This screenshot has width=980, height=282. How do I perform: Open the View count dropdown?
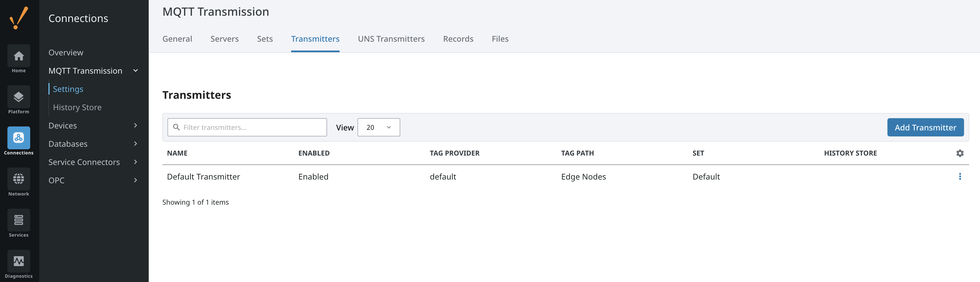pos(378,127)
